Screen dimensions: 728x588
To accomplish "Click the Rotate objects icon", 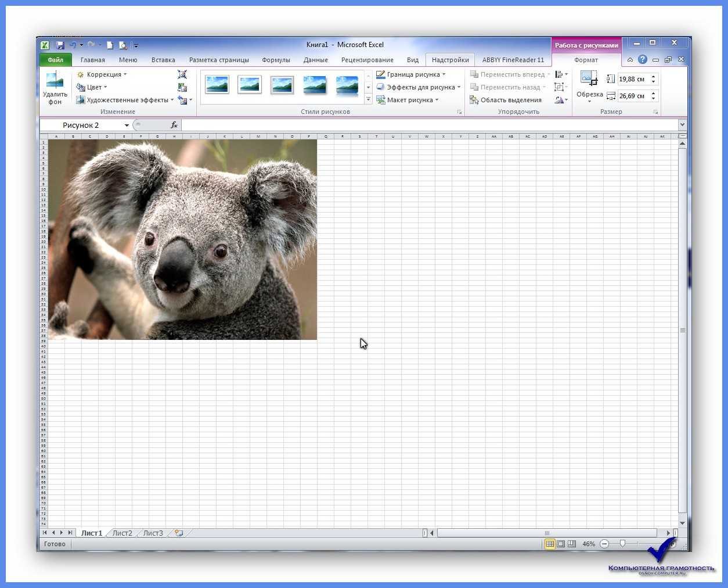I will point(559,100).
